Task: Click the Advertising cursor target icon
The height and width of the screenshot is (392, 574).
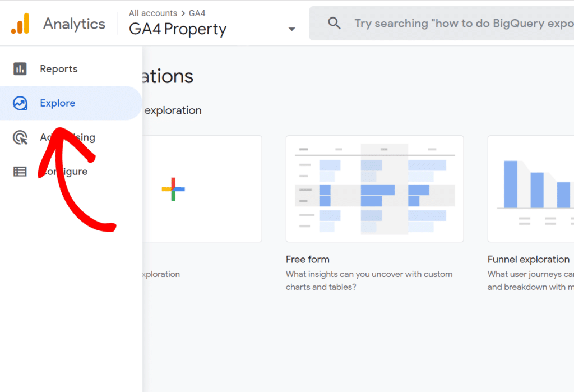Action: tap(20, 137)
